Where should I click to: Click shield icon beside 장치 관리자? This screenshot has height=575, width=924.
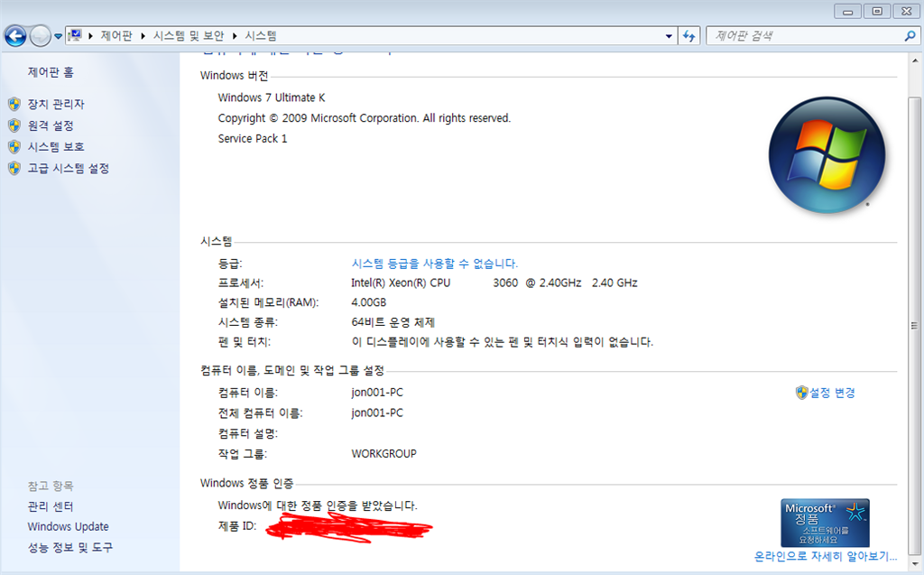pos(14,105)
